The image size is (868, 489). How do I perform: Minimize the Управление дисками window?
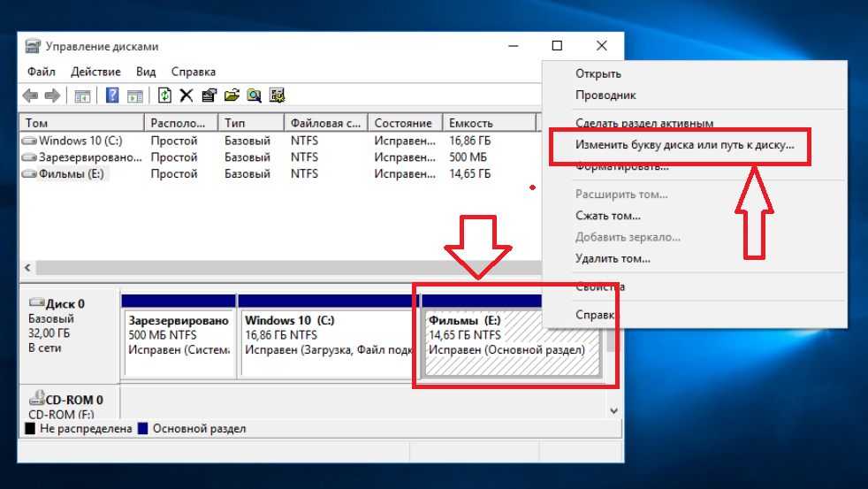click(x=514, y=46)
